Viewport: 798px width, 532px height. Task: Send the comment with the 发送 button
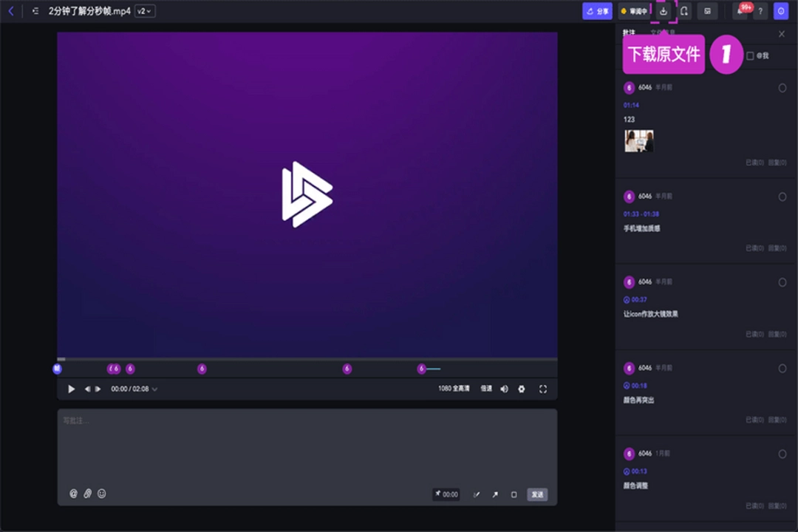pyautogui.click(x=536, y=494)
